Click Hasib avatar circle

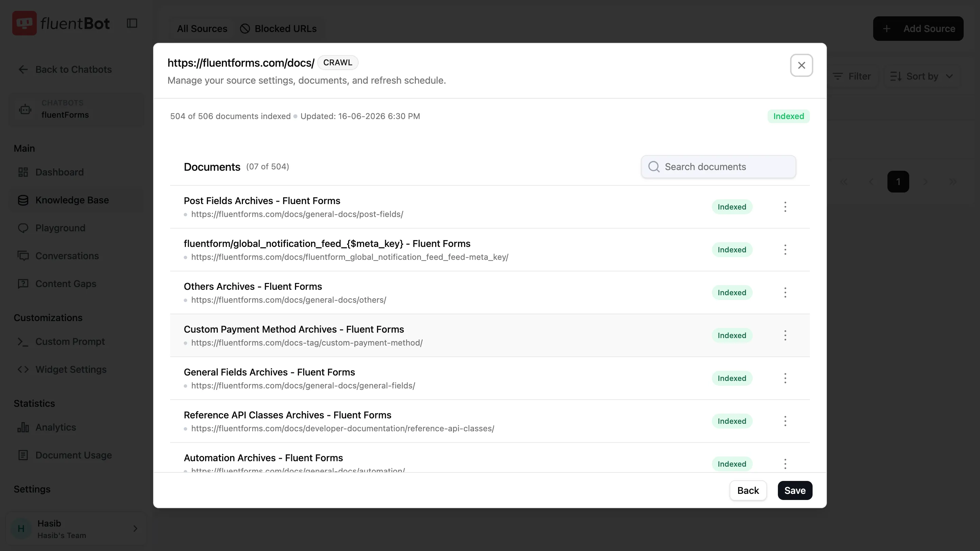tap(21, 529)
